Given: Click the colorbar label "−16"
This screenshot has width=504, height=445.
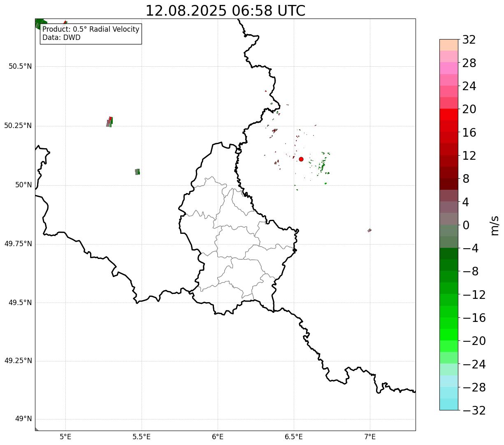Looking at the screenshot, I should pyautogui.click(x=474, y=318).
